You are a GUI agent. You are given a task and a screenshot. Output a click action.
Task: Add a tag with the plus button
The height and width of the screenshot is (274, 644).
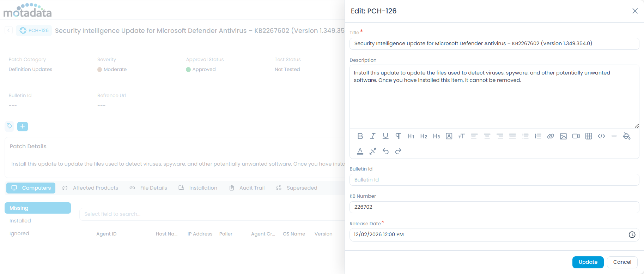click(x=23, y=126)
